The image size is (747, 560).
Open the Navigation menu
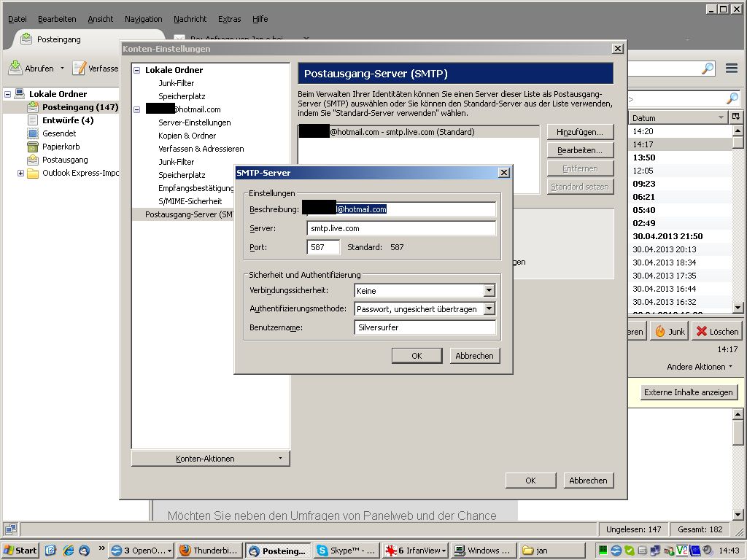(x=144, y=19)
